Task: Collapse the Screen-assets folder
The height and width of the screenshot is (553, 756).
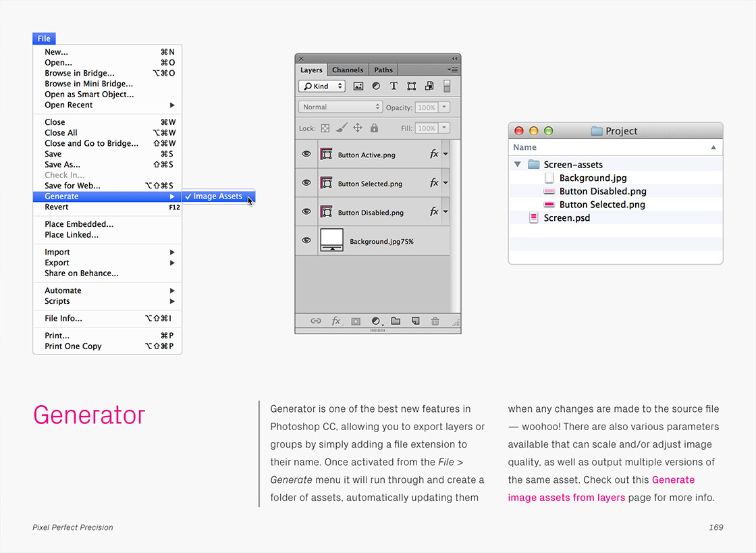Action: 518,164
